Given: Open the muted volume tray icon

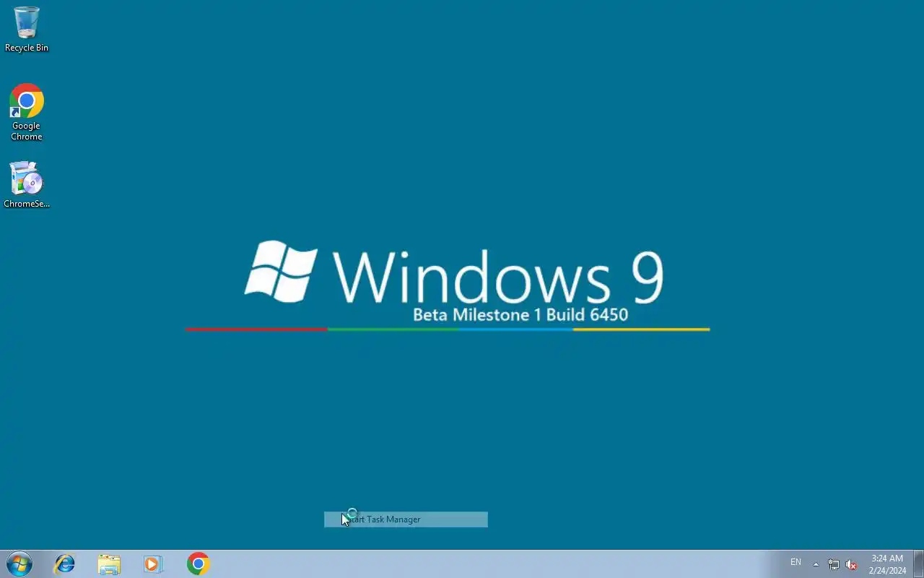Looking at the screenshot, I should pyautogui.click(x=851, y=564).
